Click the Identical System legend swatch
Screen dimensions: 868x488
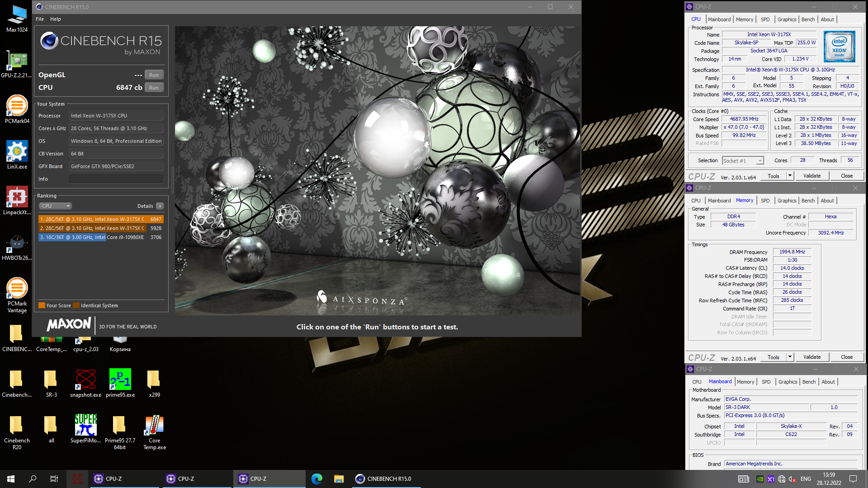pyautogui.click(x=76, y=305)
